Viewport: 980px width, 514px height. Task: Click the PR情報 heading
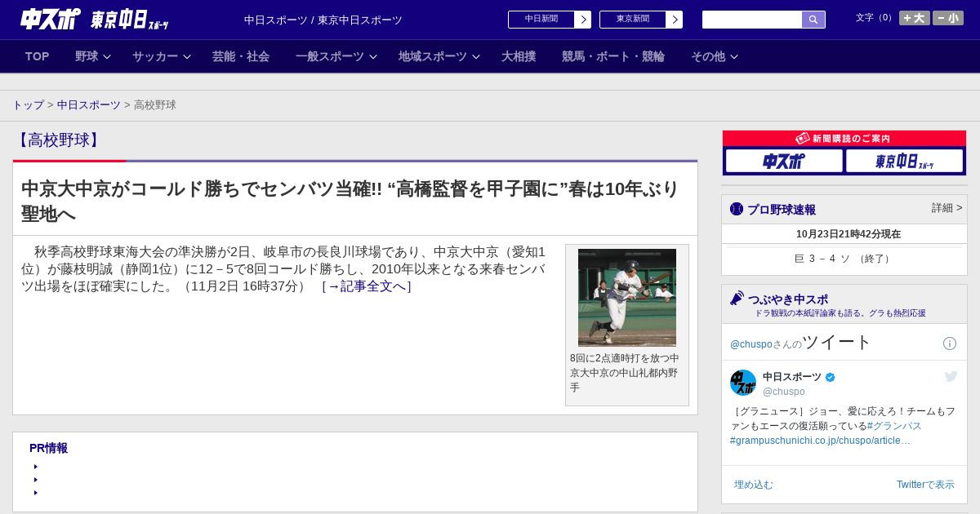click(48, 448)
